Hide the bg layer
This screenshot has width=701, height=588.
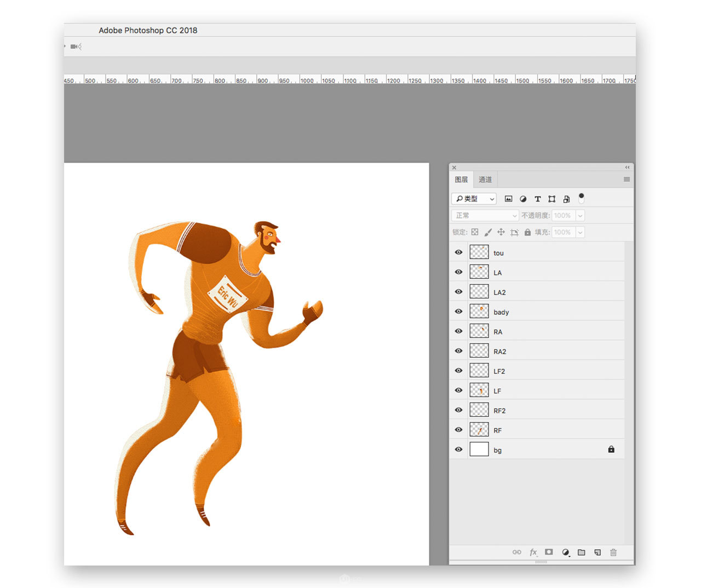click(458, 449)
